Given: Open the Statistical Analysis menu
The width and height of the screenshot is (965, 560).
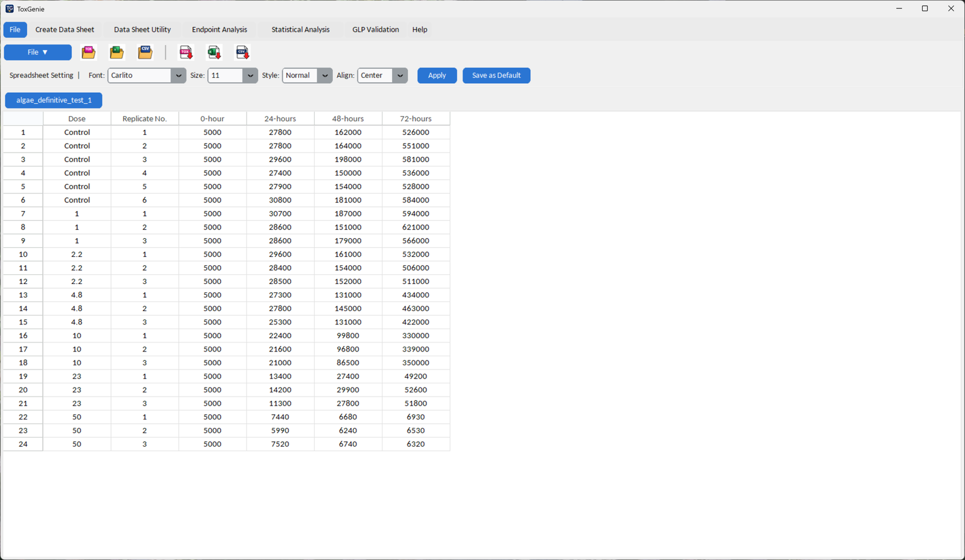Looking at the screenshot, I should [x=300, y=30].
